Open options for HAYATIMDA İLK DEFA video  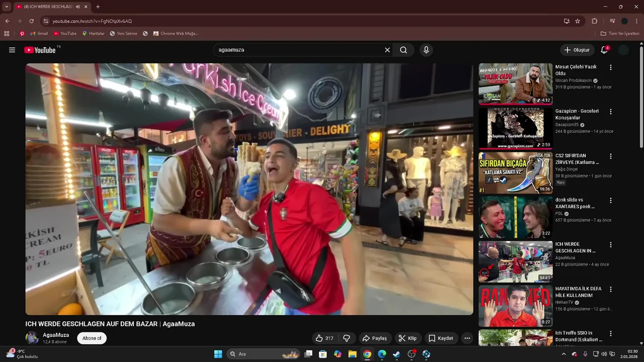point(611,290)
